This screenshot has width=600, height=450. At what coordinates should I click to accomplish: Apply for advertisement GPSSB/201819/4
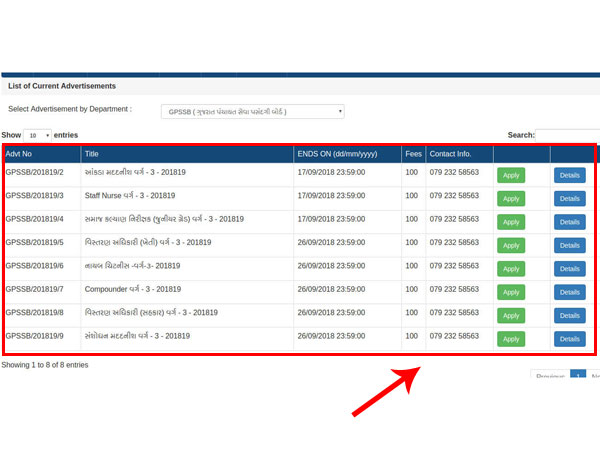(x=511, y=222)
